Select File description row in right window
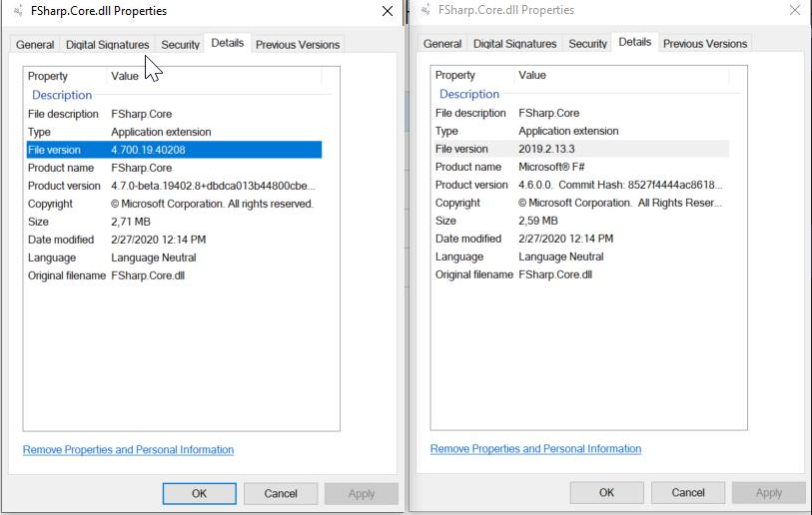Viewport: 812px width, 515px height. pyautogui.click(x=581, y=113)
